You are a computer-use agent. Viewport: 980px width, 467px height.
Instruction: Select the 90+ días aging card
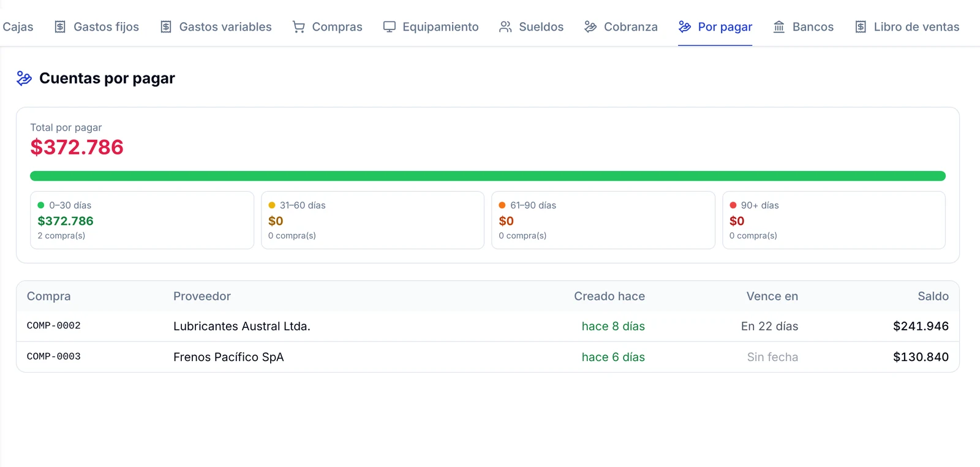pyautogui.click(x=834, y=220)
